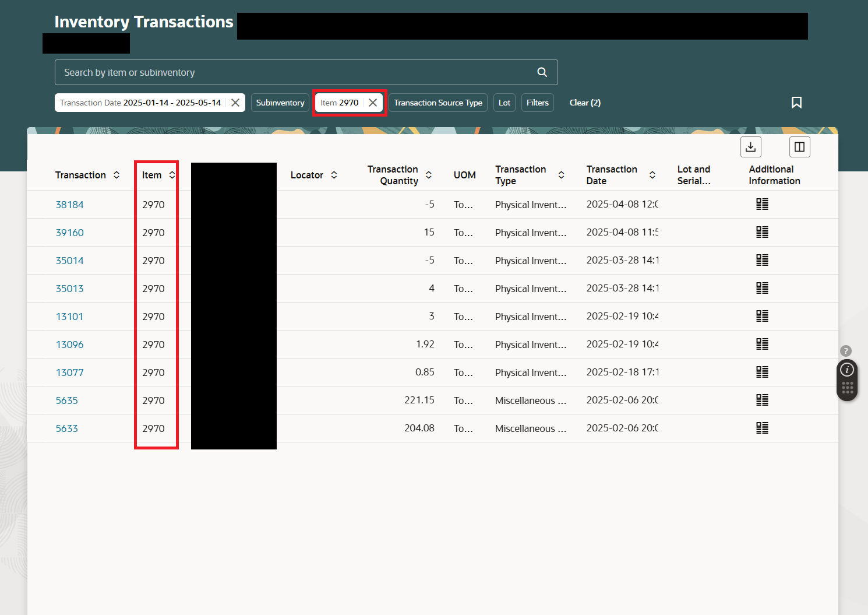Image resolution: width=868 pixels, height=615 pixels.
Task: Open Additional Information for transaction 38184
Action: coord(762,204)
